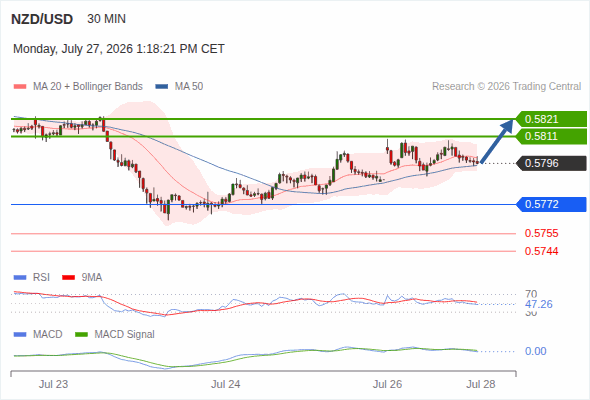Click the MACD Signal legend label

click(125, 335)
